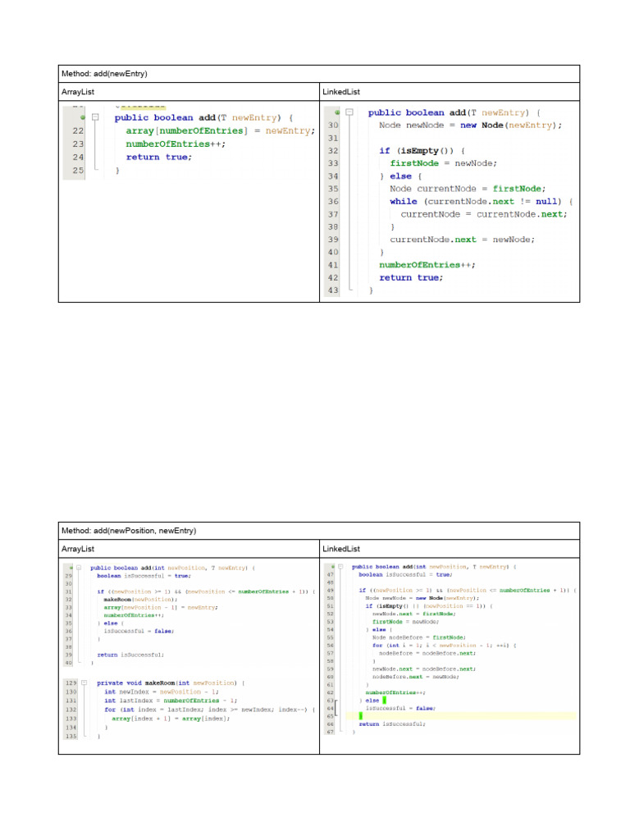Screen dimensions: 630x840
Task: Click the while loop keyword on line 36
Action: click(x=403, y=201)
